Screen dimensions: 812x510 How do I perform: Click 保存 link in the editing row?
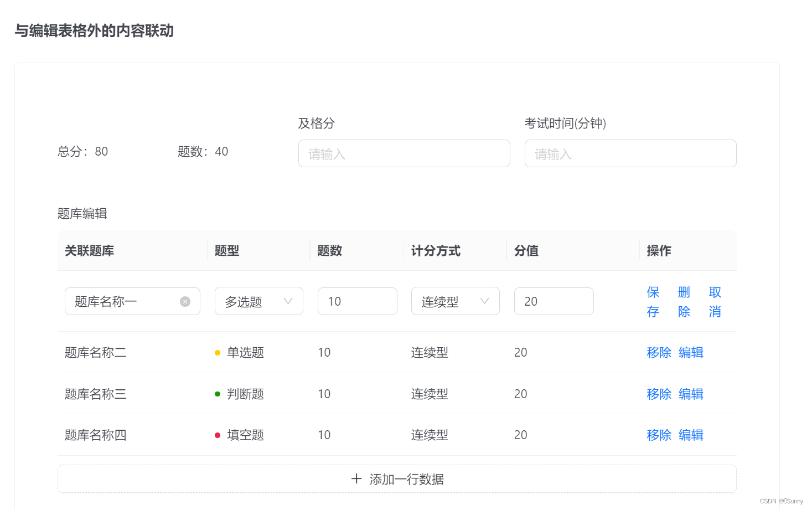(x=653, y=302)
